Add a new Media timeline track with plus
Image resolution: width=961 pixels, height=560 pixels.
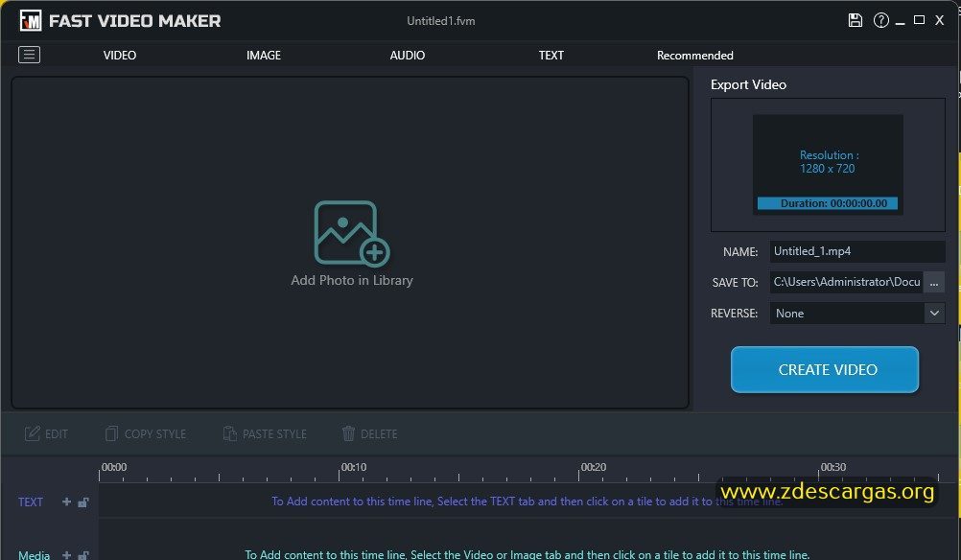pyautogui.click(x=66, y=555)
